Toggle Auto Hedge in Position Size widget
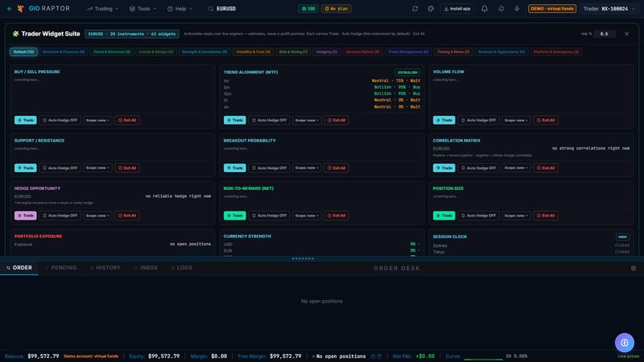This screenshot has width=644, height=362. pos(478,216)
